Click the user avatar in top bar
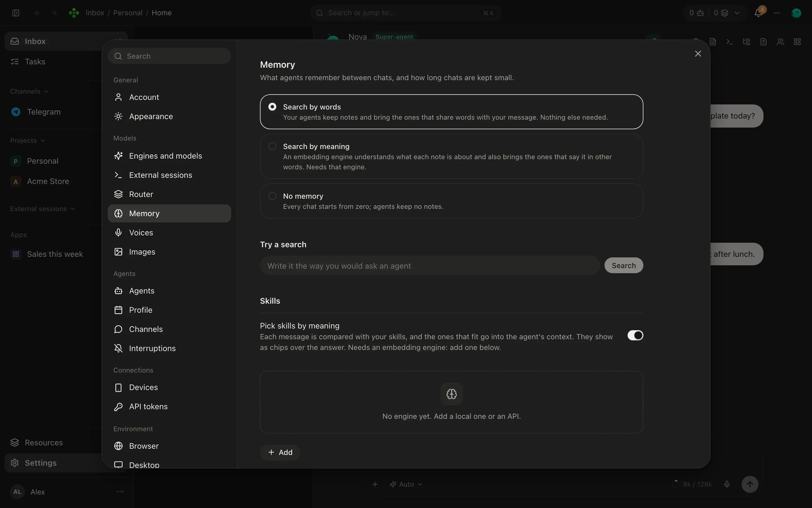812x508 pixels. click(796, 13)
